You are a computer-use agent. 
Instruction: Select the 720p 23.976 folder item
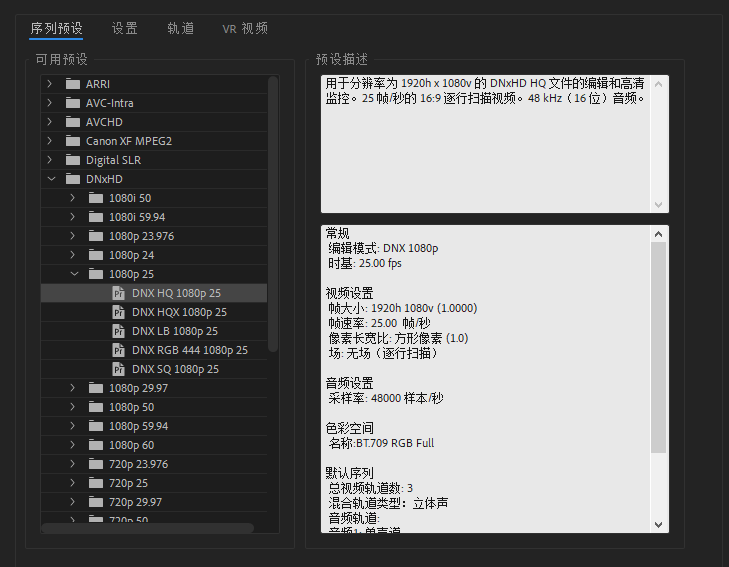pos(138,464)
